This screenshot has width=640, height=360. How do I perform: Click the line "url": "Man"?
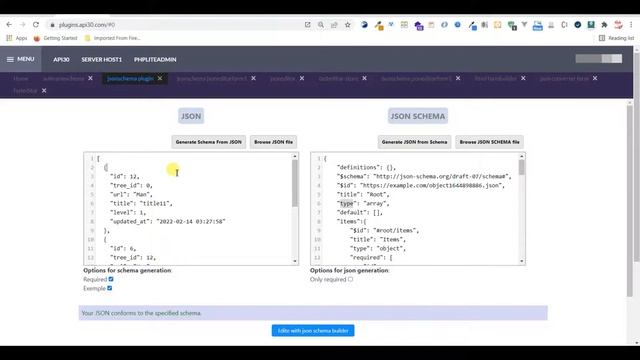(x=131, y=194)
